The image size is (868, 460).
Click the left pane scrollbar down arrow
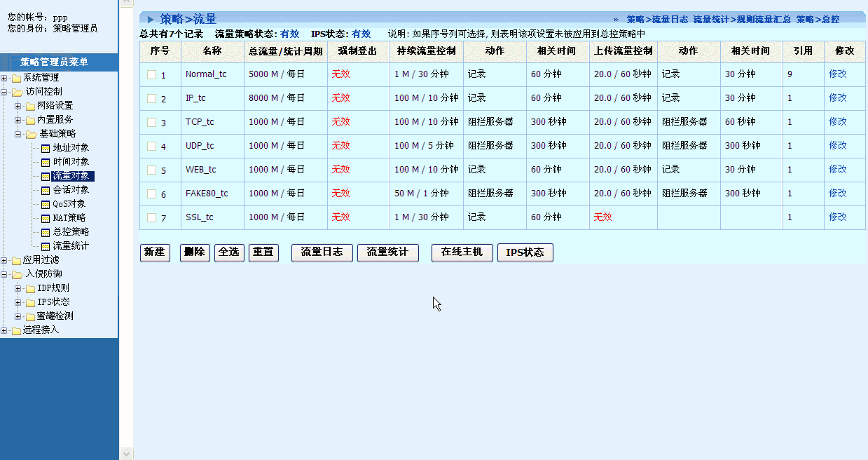coord(126,454)
